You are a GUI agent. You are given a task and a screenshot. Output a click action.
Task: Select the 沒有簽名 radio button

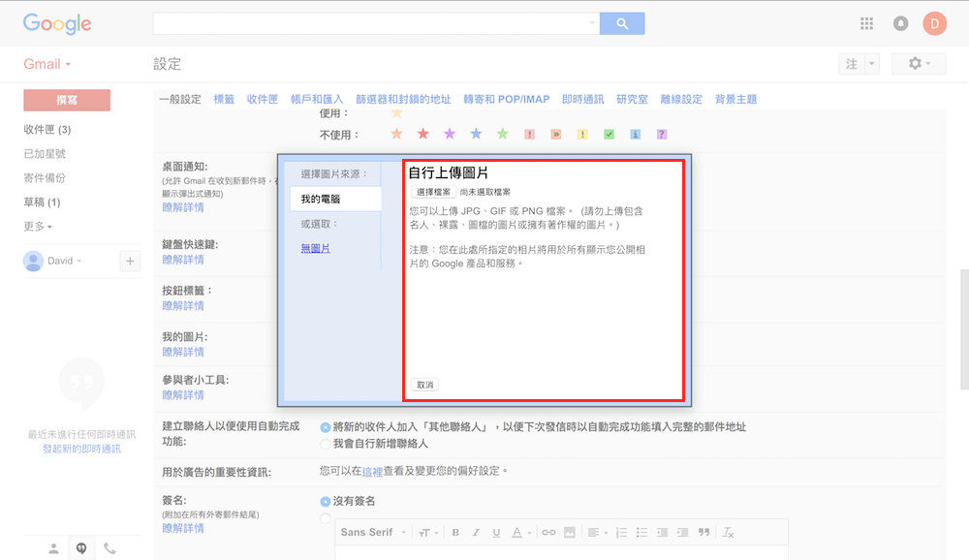[x=326, y=501]
